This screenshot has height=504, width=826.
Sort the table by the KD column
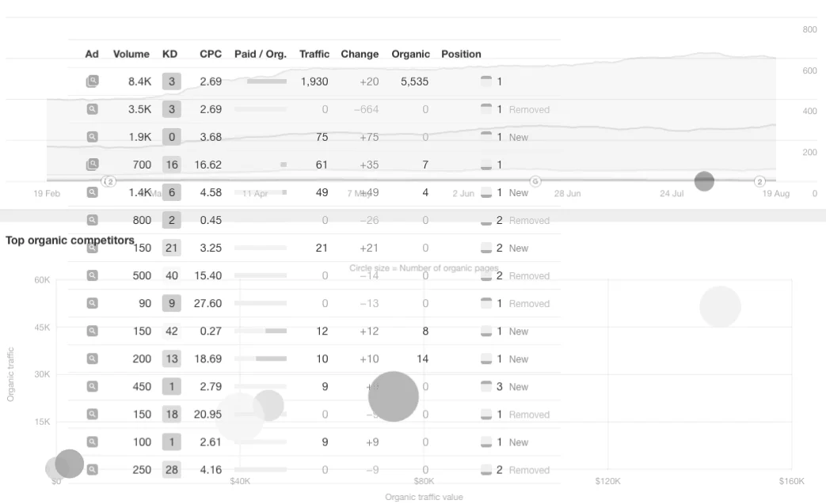169,54
